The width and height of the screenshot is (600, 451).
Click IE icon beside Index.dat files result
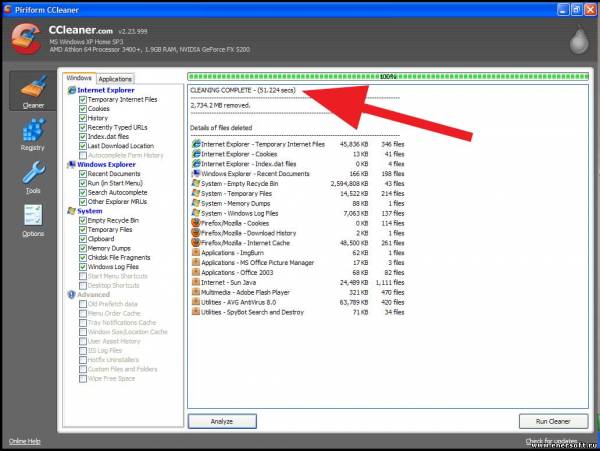point(196,164)
